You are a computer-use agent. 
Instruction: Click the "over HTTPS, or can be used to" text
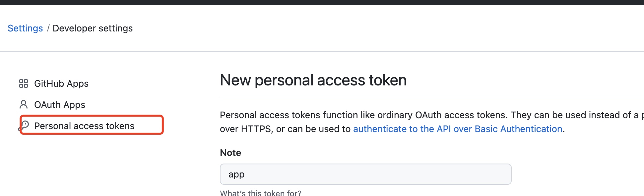tap(285, 129)
